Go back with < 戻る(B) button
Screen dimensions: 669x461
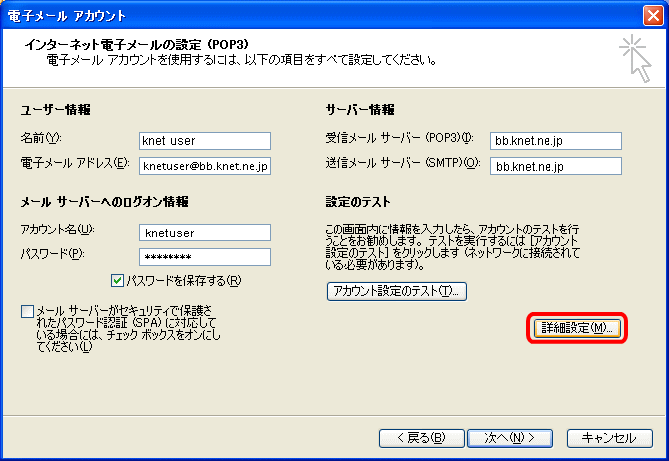tap(422, 438)
